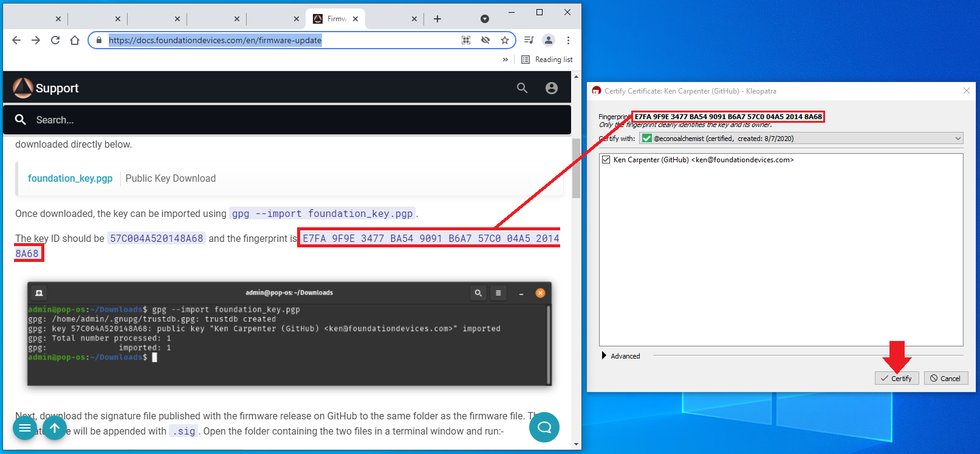Open the browser home page
The height and width of the screenshot is (454, 980).
pyautogui.click(x=75, y=40)
